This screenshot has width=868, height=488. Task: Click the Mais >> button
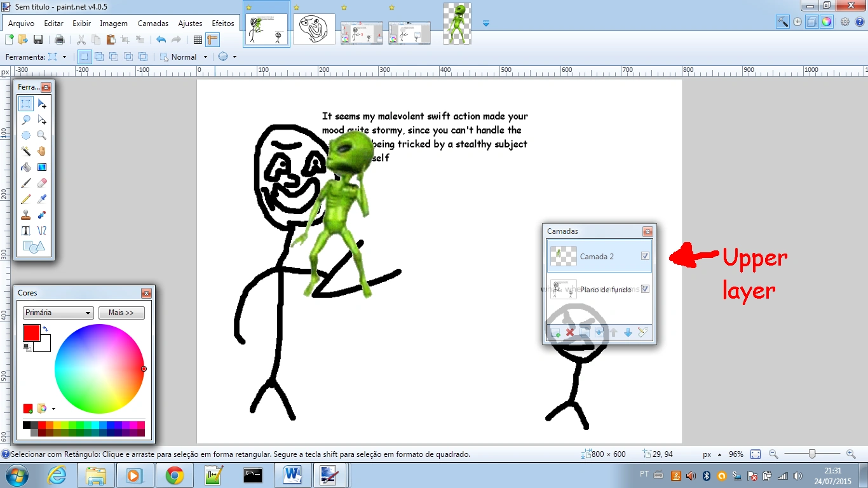[121, 313]
